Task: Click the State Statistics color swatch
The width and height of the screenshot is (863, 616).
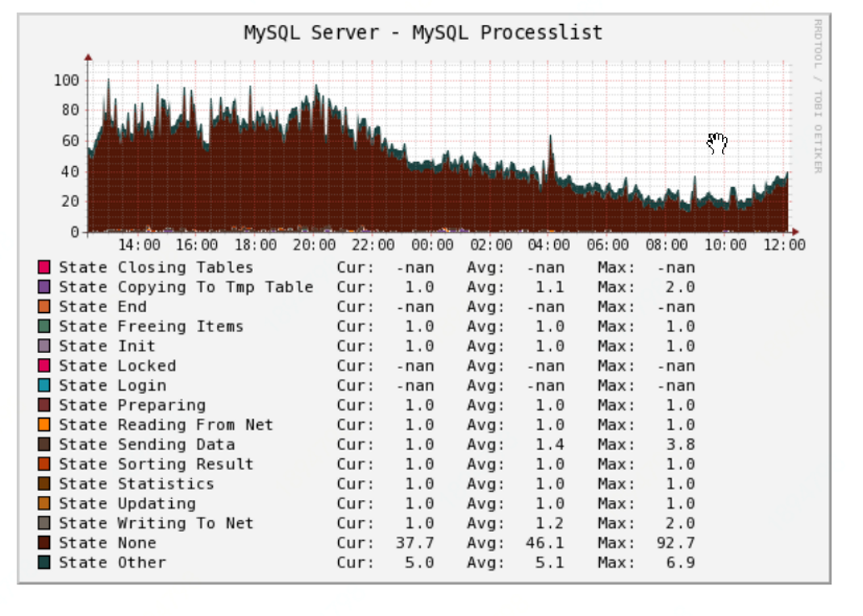Action: pos(44,484)
